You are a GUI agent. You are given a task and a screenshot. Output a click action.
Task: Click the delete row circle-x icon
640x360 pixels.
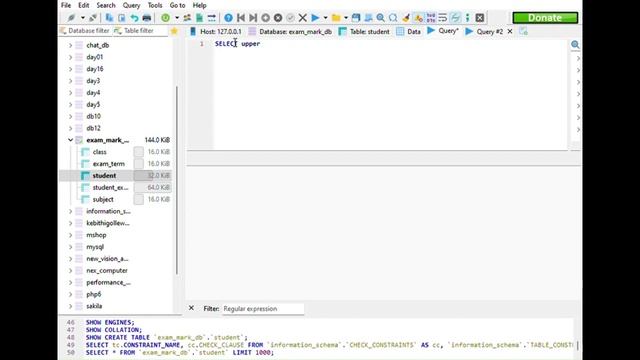pos(278,18)
